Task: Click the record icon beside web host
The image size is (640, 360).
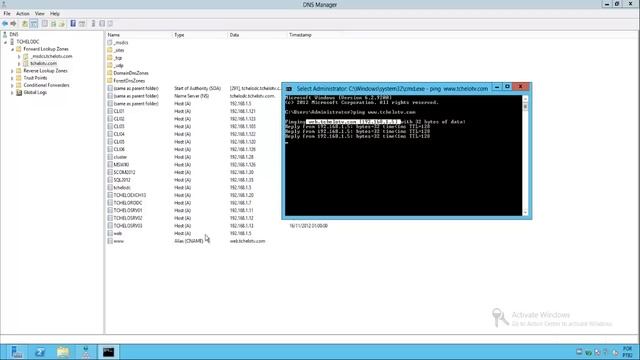Action: coord(110,233)
